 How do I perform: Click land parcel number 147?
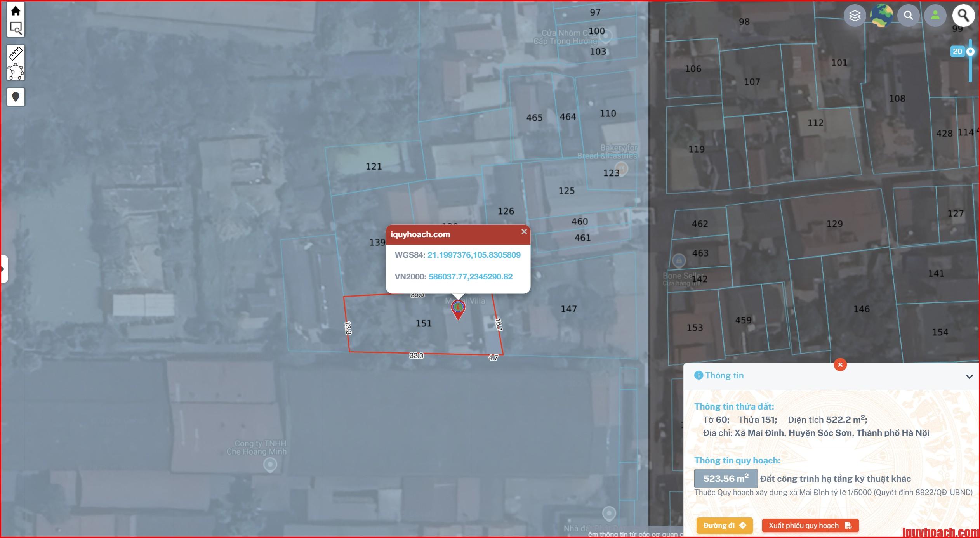tap(568, 309)
